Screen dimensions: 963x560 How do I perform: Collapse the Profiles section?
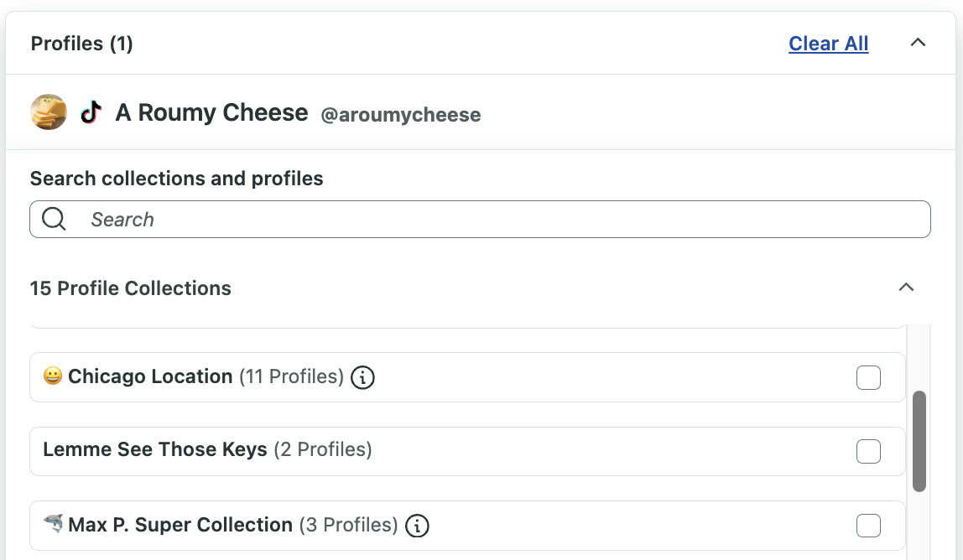pos(918,42)
